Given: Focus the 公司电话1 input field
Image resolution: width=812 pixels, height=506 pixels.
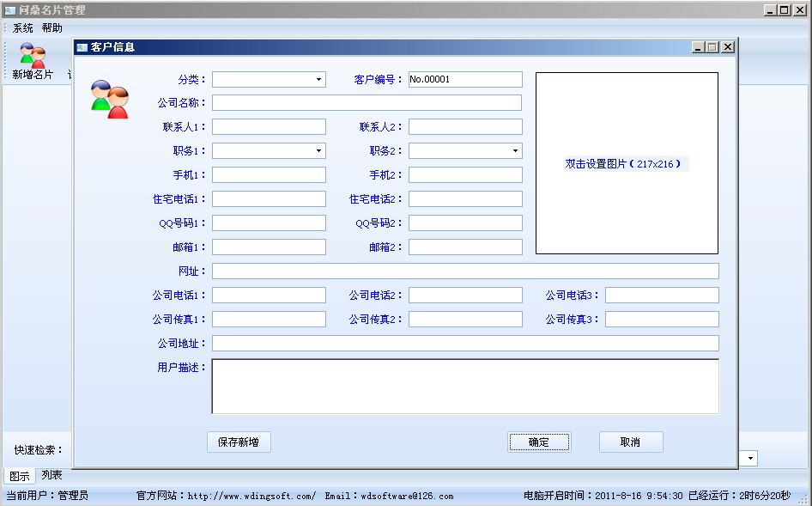Looking at the screenshot, I should [x=269, y=295].
